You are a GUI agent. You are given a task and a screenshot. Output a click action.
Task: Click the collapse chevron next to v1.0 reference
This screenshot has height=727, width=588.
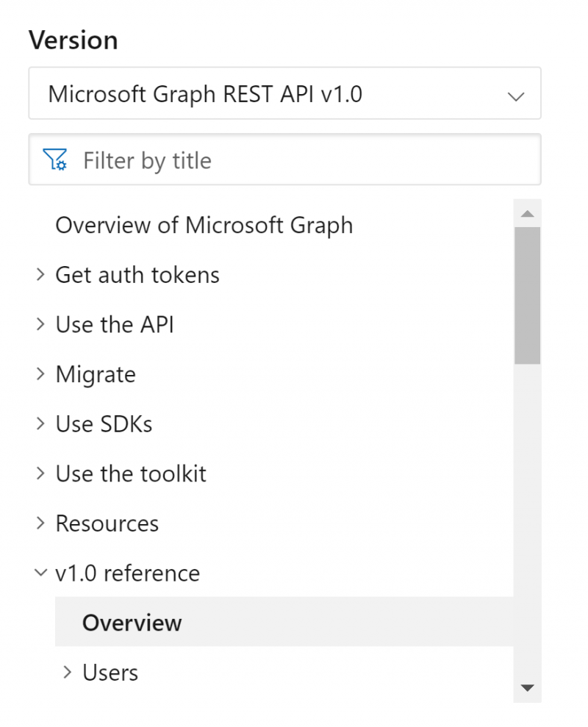point(40,573)
